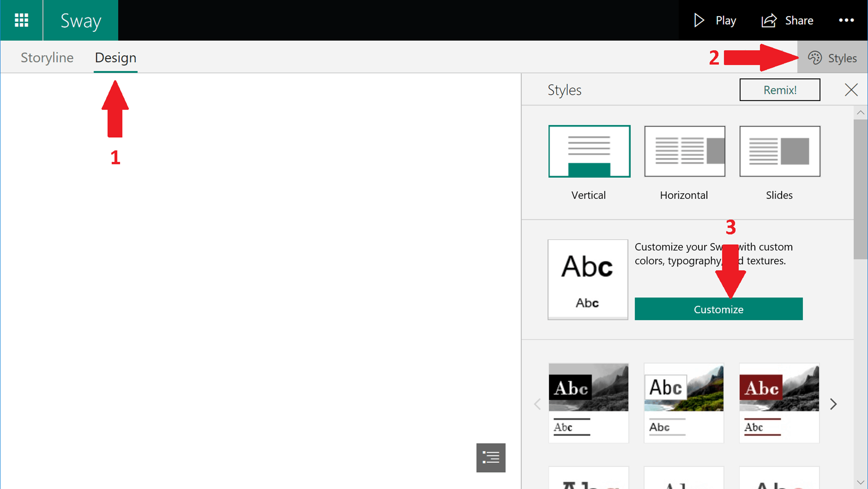The height and width of the screenshot is (489, 868).
Task: Choose the Vertical layout thumbnail
Action: click(589, 151)
